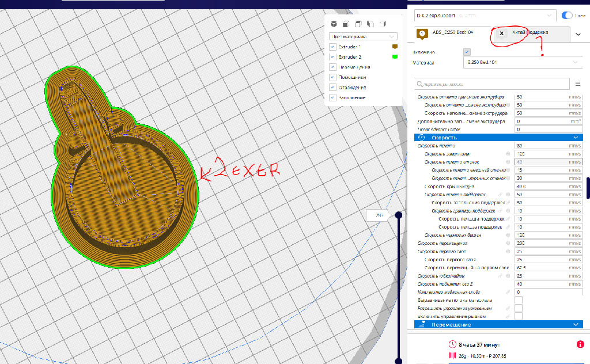This screenshot has width=590, height=364.
Task: Enable Разрешить управление ускорением checkbox
Action: 519,308
